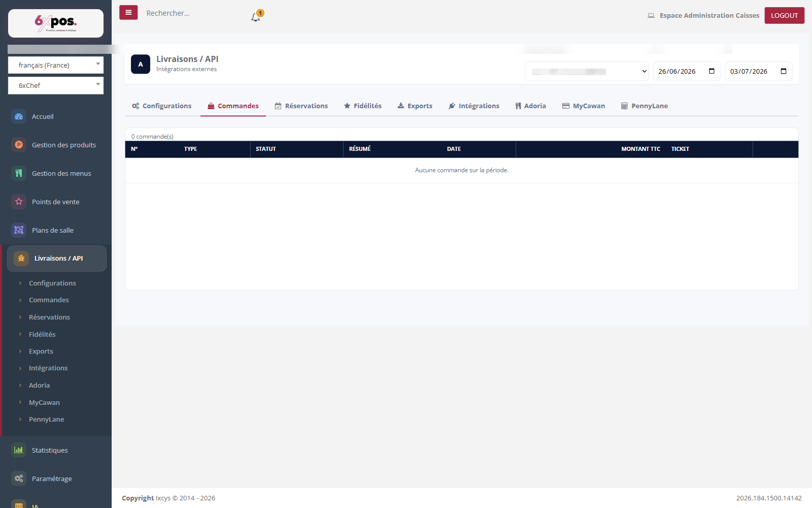Switch to the Configurations tab
Screen dimensions: 812x508
(x=162, y=106)
